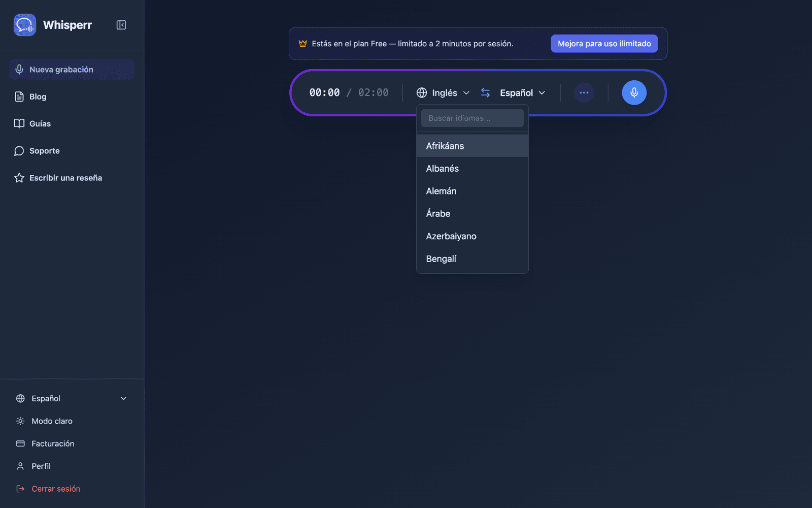Expand the Español interface language selector

point(72,398)
